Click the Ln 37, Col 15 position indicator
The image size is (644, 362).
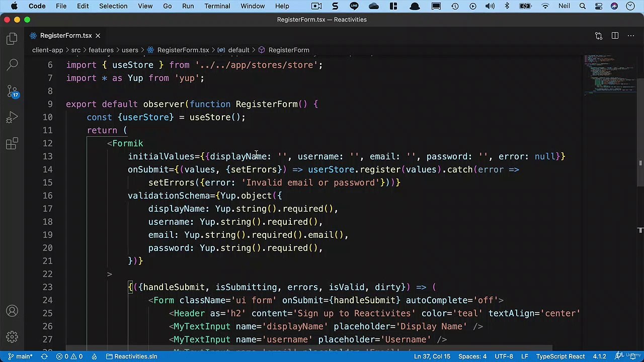pyautogui.click(x=432, y=356)
